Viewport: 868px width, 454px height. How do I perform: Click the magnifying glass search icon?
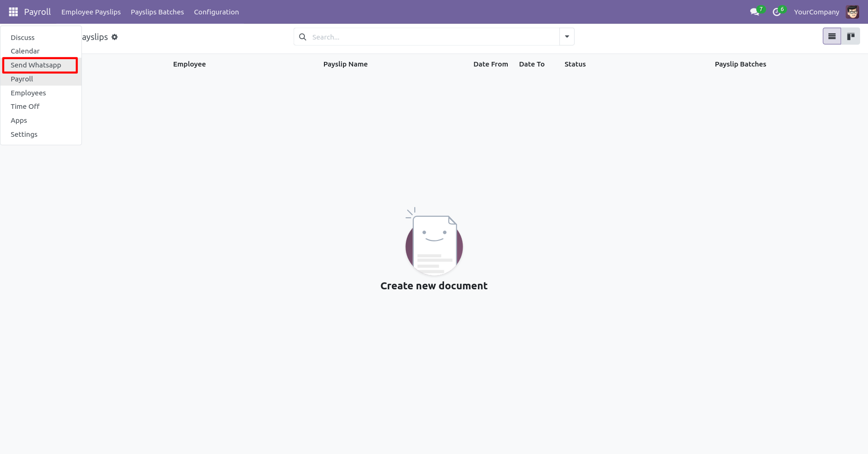pyautogui.click(x=303, y=37)
